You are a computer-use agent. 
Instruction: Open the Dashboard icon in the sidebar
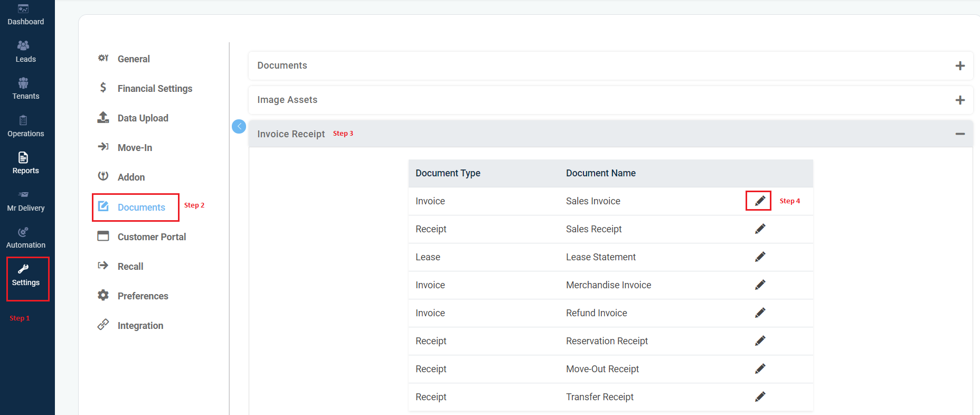tap(23, 8)
